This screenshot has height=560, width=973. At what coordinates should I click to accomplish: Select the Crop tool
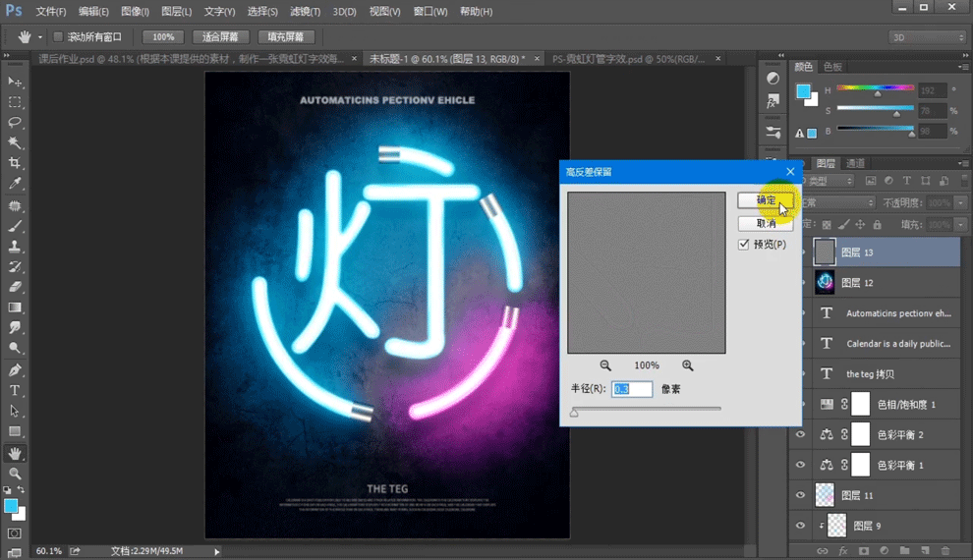15,163
